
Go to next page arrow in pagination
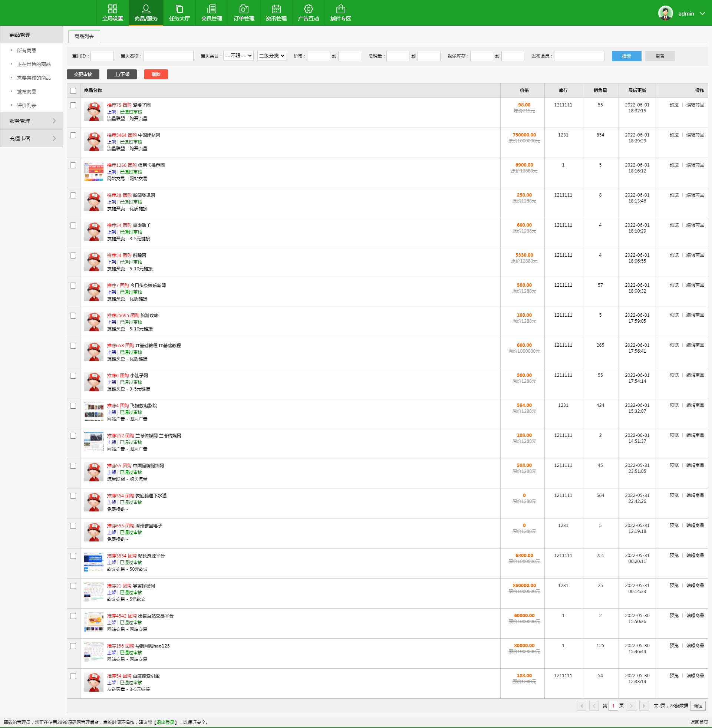631,706
